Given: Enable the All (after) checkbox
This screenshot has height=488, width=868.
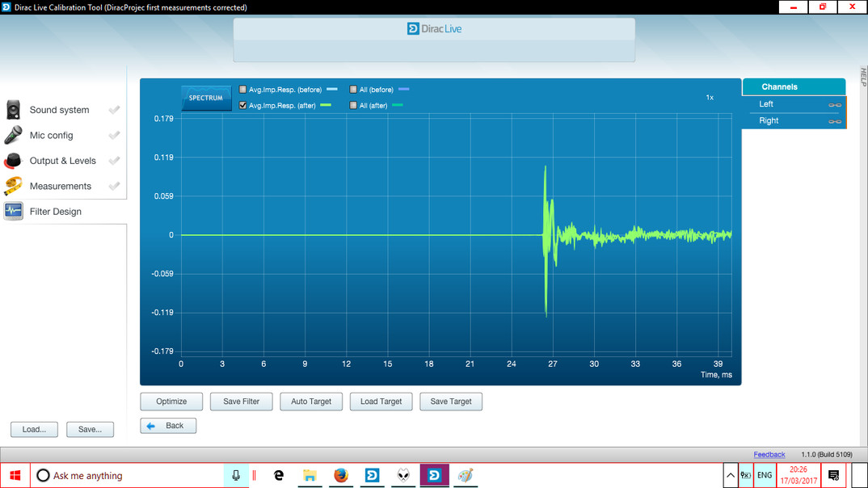Looking at the screenshot, I should (353, 105).
